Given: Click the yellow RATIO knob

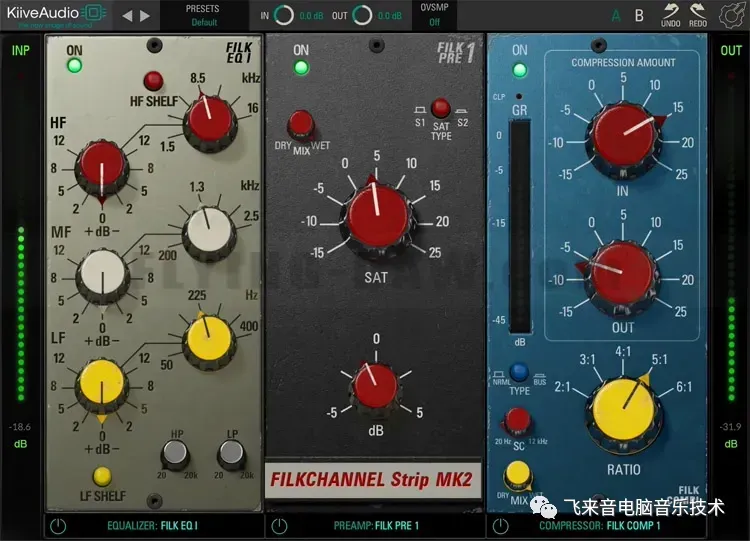Looking at the screenshot, I should click(x=623, y=412).
